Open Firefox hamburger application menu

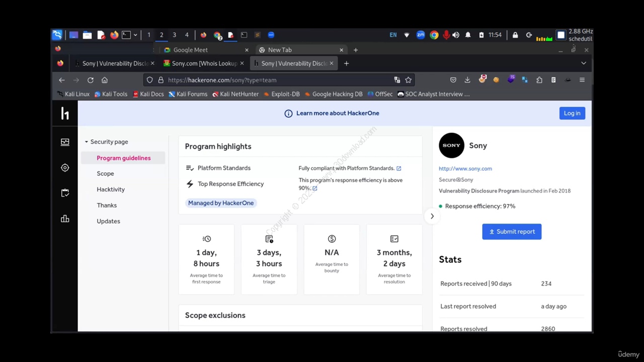coord(582,80)
